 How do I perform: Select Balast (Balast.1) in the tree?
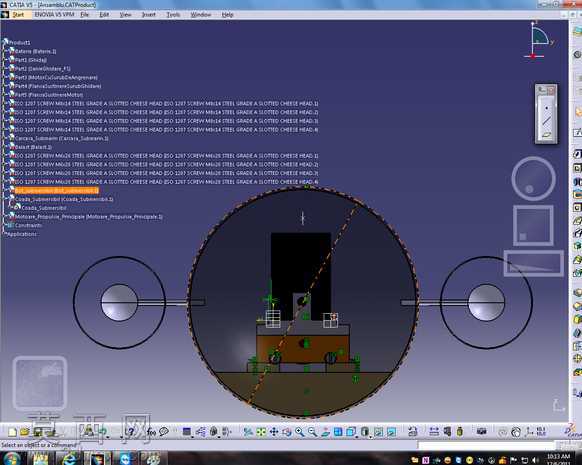[33, 147]
